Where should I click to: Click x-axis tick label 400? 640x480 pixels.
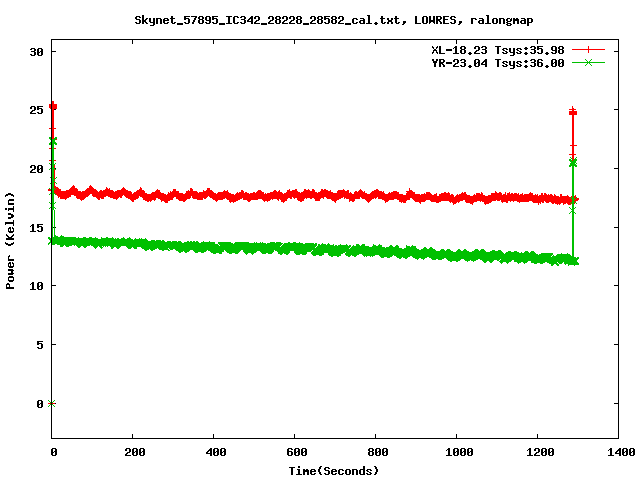tap(216, 452)
